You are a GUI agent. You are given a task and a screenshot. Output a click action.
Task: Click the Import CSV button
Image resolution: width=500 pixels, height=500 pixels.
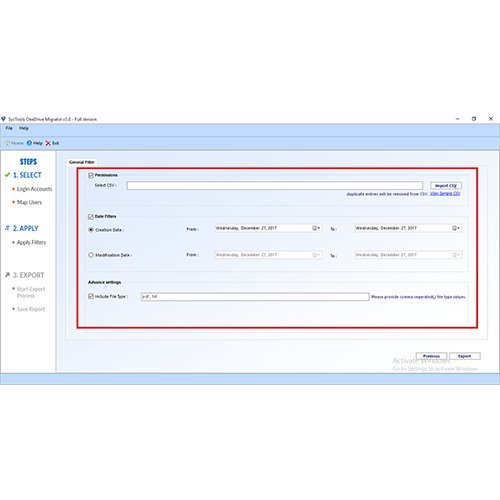click(x=446, y=186)
